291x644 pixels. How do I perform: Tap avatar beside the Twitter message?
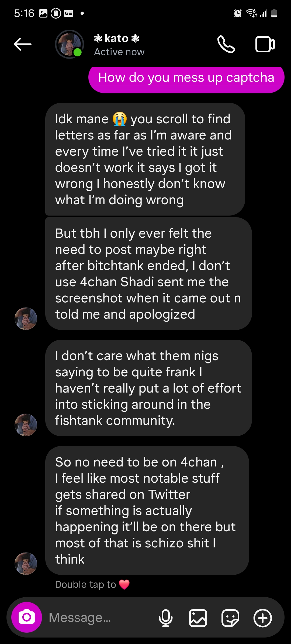[26, 564]
